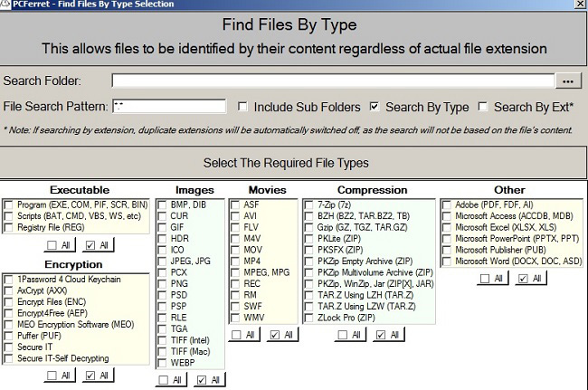The height and width of the screenshot is (390, 588).
Task: Select the Registry File (REG) checkbox
Action: tap(9, 229)
